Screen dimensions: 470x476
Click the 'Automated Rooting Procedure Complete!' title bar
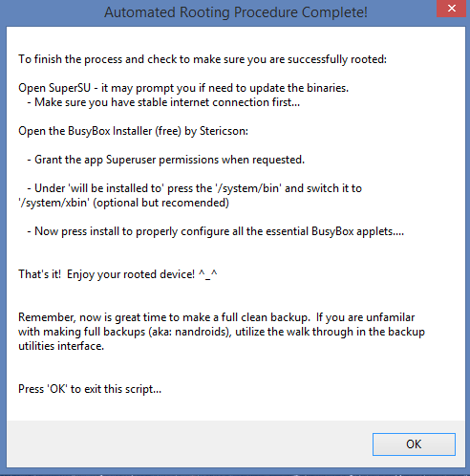[x=236, y=12]
